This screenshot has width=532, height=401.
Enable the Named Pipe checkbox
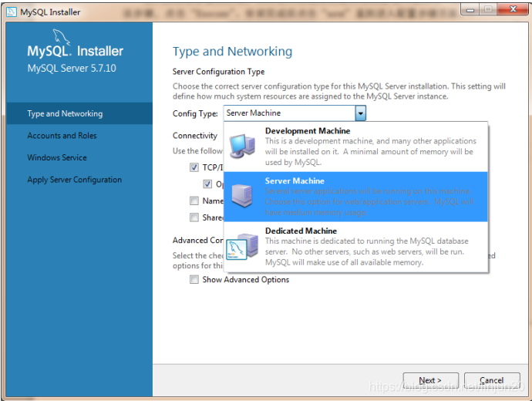194,200
